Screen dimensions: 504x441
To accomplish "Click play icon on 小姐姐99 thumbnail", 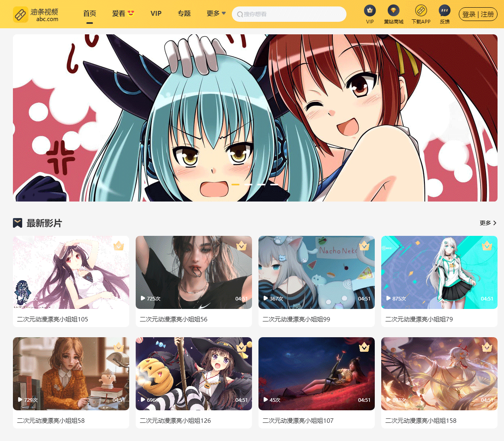I will click(x=265, y=298).
